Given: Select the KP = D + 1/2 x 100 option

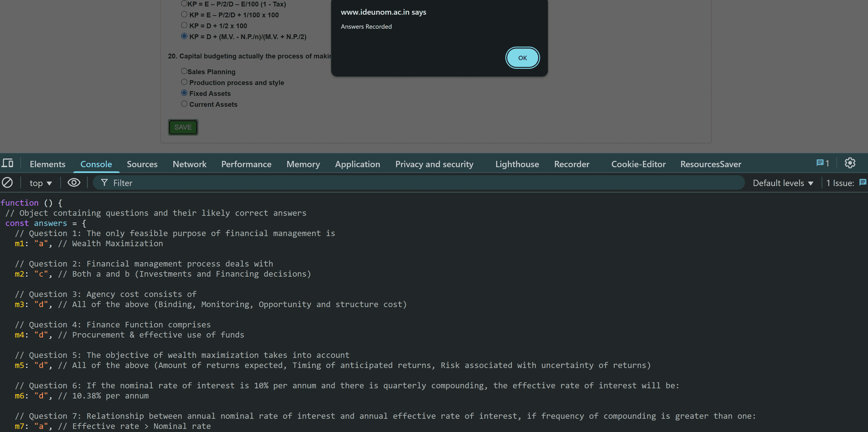Looking at the screenshot, I should tap(184, 25).
